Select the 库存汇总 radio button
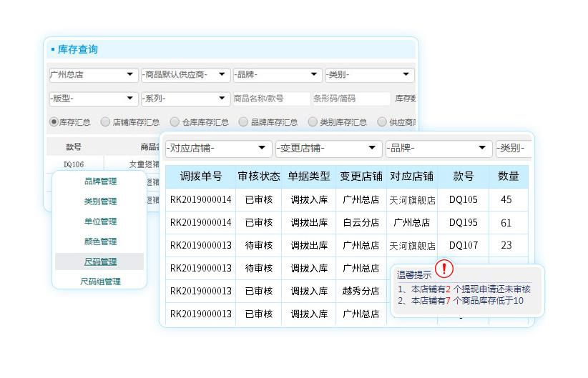The image size is (588, 378). coord(54,121)
